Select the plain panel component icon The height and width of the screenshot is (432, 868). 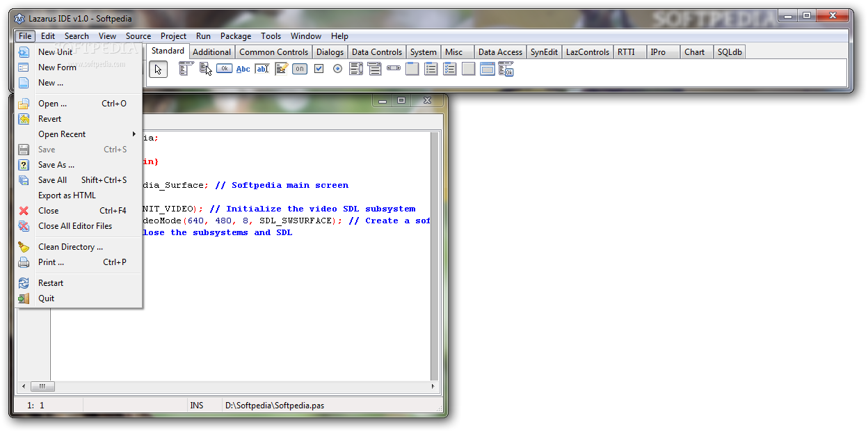[x=469, y=69]
